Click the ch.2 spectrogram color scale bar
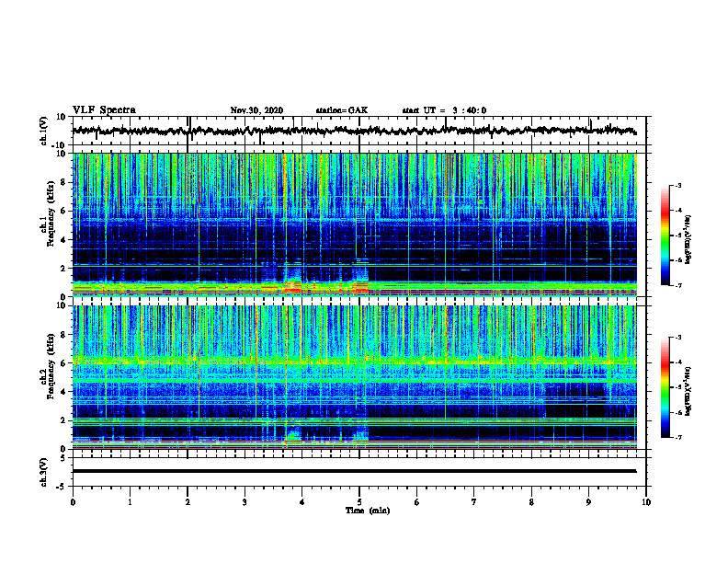 [x=665, y=387]
